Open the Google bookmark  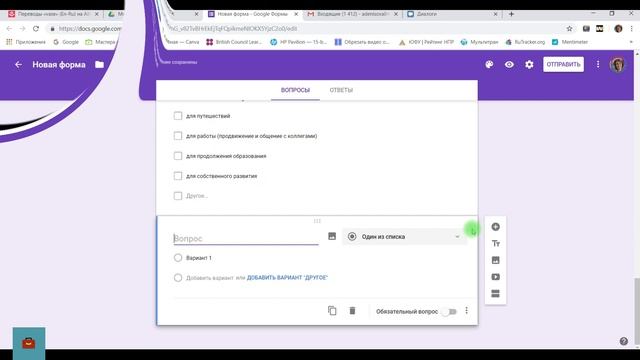pos(66,42)
